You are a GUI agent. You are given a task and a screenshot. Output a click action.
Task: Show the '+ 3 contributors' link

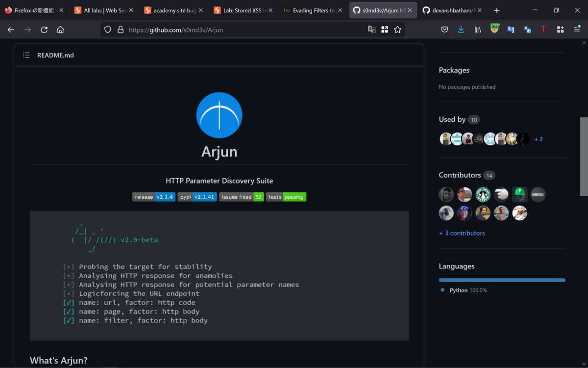462,233
